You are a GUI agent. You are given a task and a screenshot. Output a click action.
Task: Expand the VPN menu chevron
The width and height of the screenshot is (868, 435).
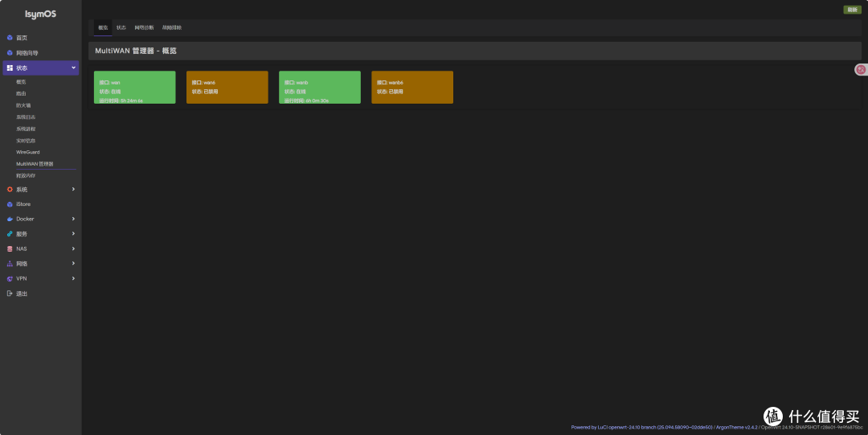pos(73,278)
